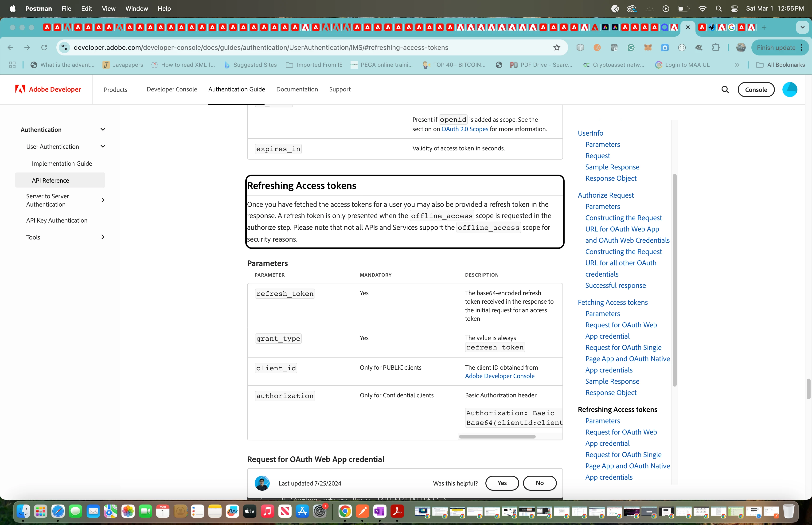Open the Extensions puzzle icon
Image resolution: width=812 pixels, height=525 pixels.
coord(716,47)
